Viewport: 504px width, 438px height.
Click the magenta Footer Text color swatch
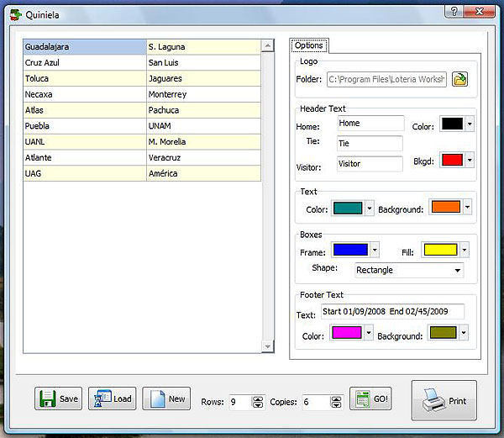tap(346, 333)
